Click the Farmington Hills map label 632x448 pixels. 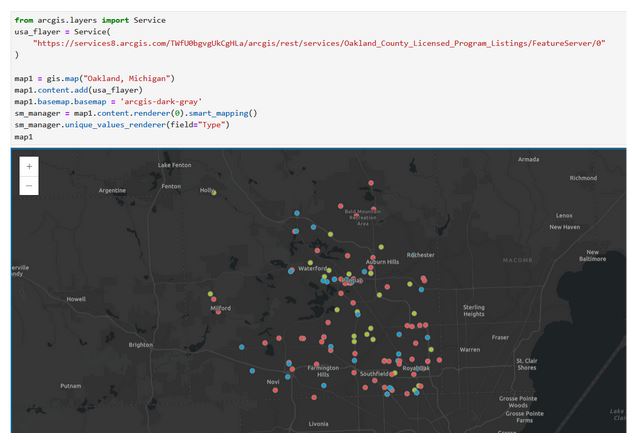click(323, 371)
